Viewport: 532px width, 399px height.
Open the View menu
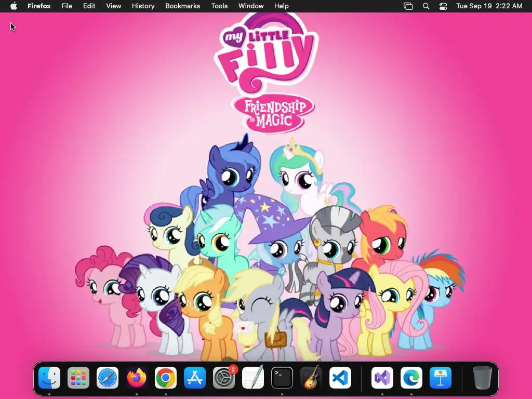(x=114, y=6)
